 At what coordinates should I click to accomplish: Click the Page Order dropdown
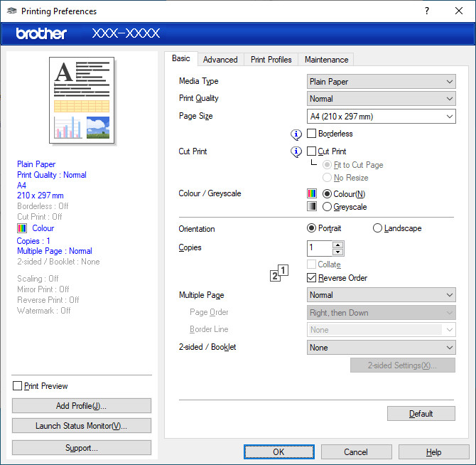tap(382, 313)
